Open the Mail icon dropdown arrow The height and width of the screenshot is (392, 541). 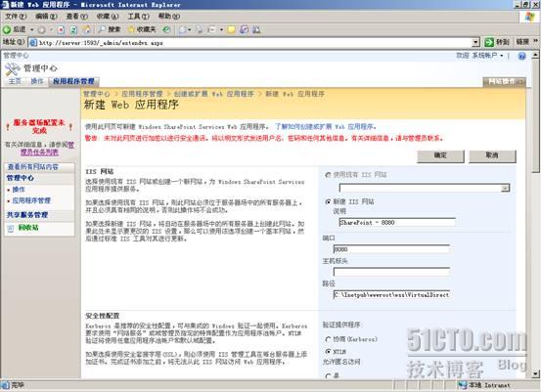coord(190,30)
